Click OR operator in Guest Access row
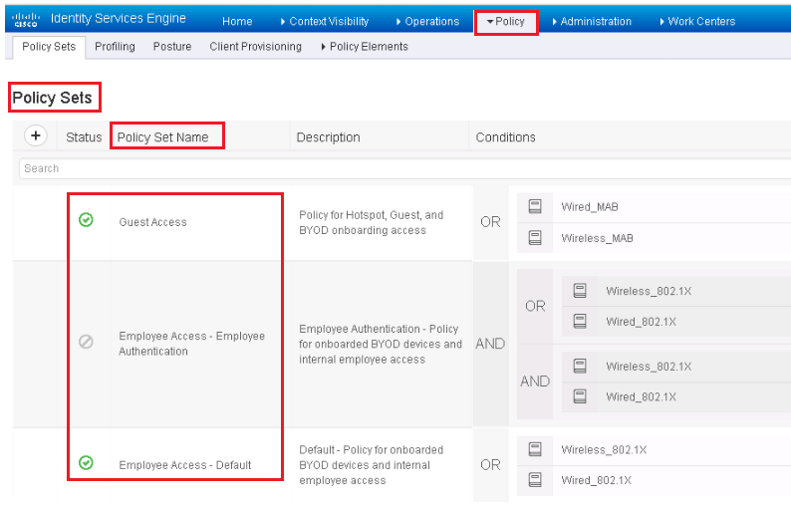 [490, 222]
